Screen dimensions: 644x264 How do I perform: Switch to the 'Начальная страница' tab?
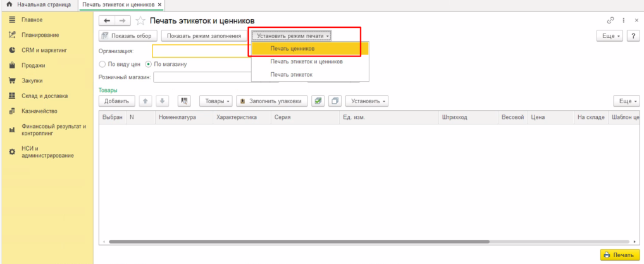39,4
